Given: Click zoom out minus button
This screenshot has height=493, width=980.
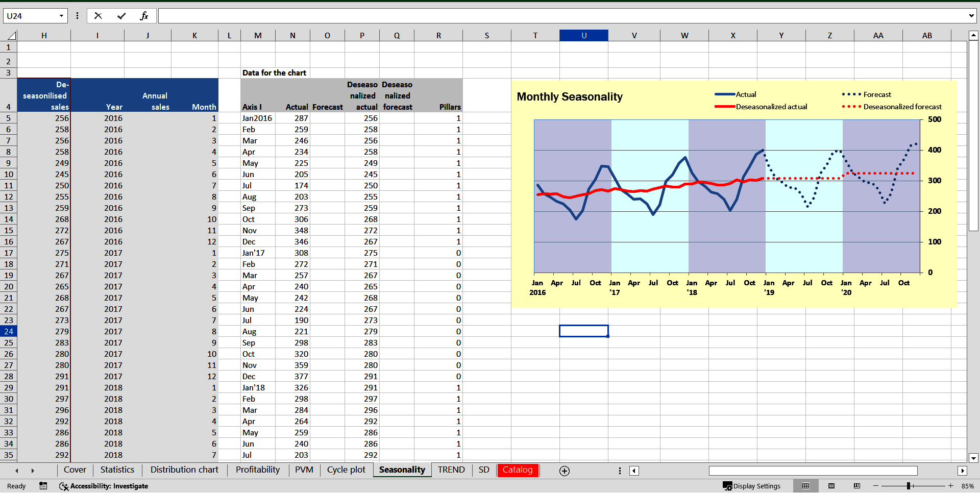Looking at the screenshot, I should (876, 486).
